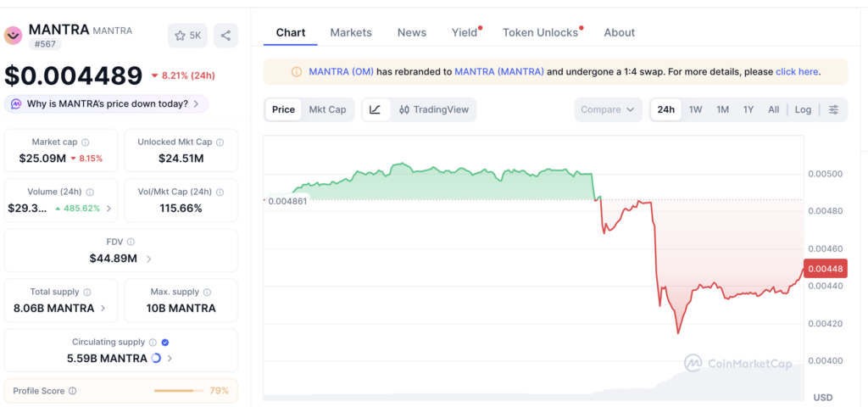Set chart range to All
Image resolution: width=868 pixels, height=407 pixels.
(773, 109)
